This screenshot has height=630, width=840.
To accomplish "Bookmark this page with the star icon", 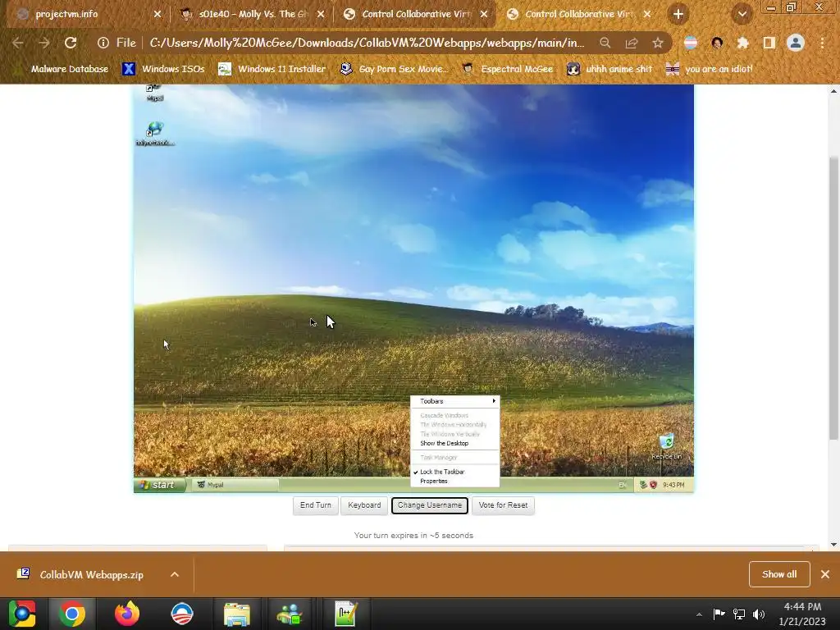I will [658, 43].
